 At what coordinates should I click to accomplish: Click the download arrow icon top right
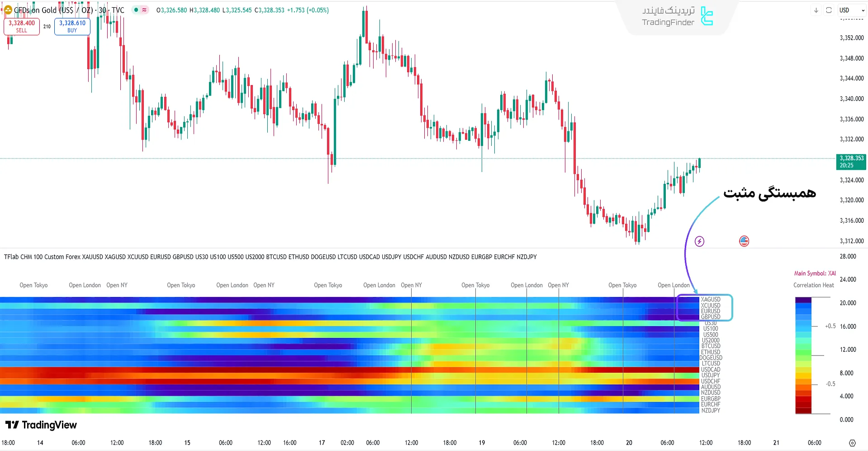[x=816, y=10]
